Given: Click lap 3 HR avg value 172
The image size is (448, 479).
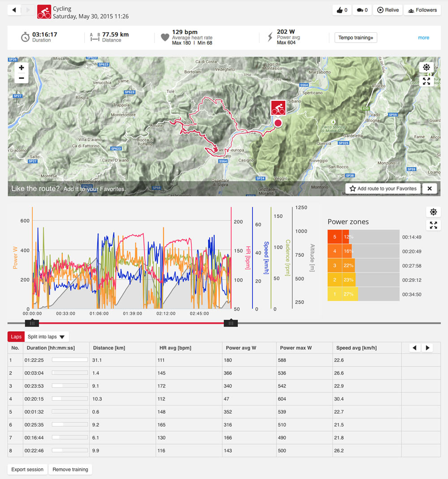Looking at the screenshot, I should [162, 386].
